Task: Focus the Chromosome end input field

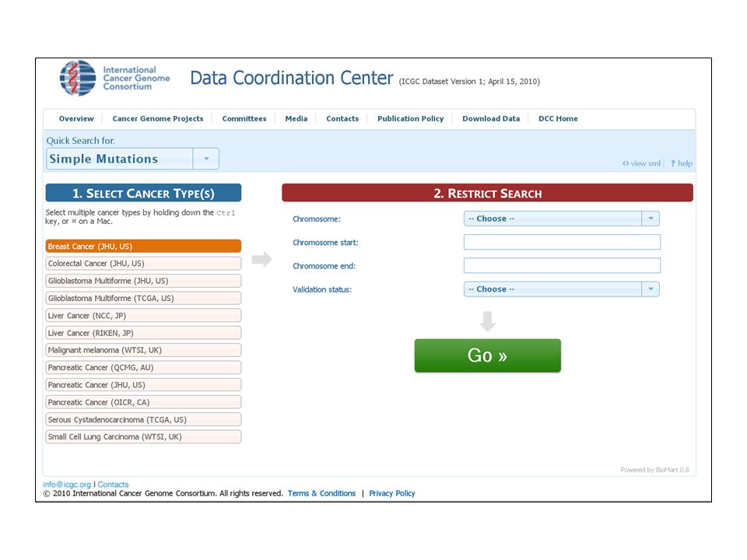Action: pos(562,265)
